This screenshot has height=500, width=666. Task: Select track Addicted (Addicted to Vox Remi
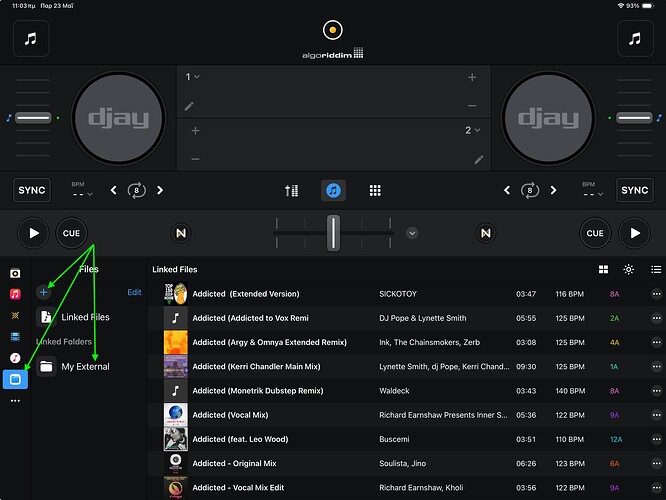click(x=406, y=318)
